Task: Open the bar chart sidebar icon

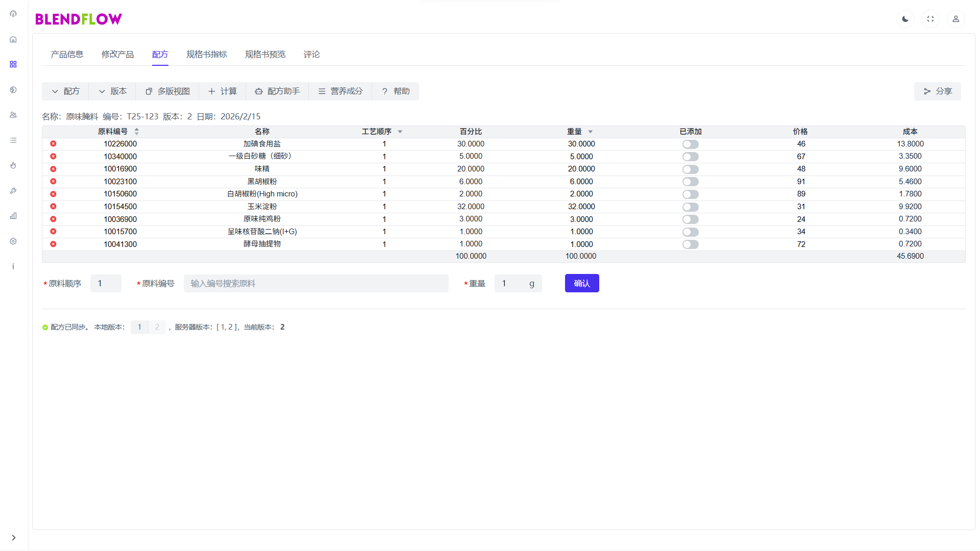Action: point(13,216)
